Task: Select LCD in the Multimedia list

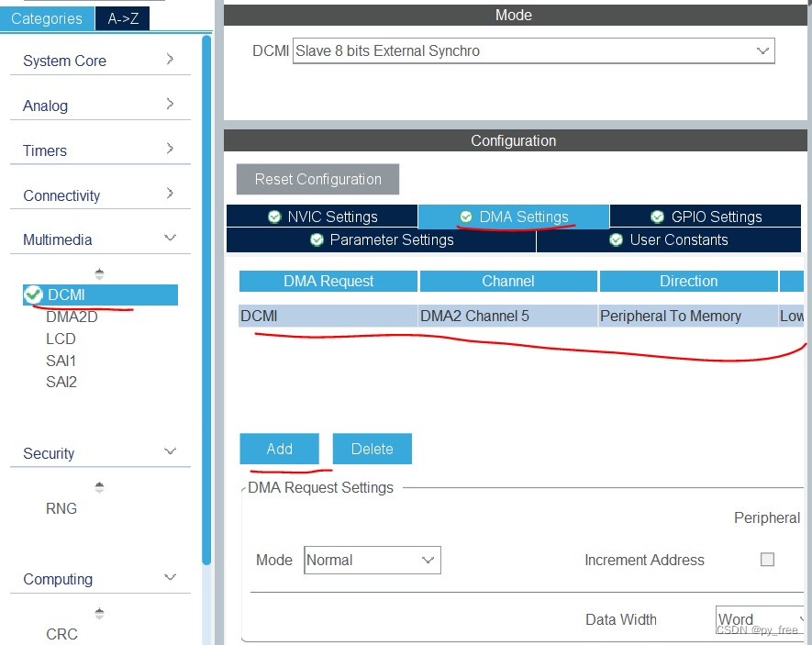Action: click(x=61, y=339)
